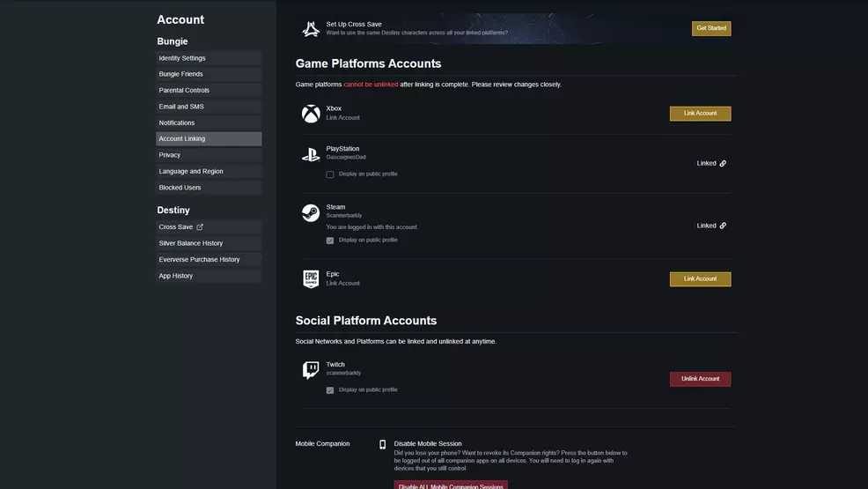Click the Twitch logo icon
The image size is (868, 489).
point(311,370)
